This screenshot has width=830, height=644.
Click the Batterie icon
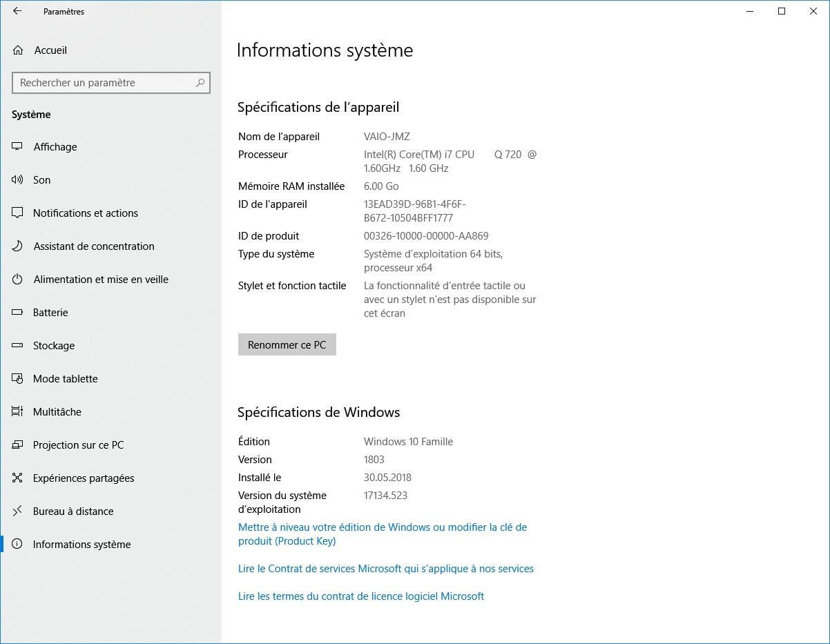click(x=18, y=313)
